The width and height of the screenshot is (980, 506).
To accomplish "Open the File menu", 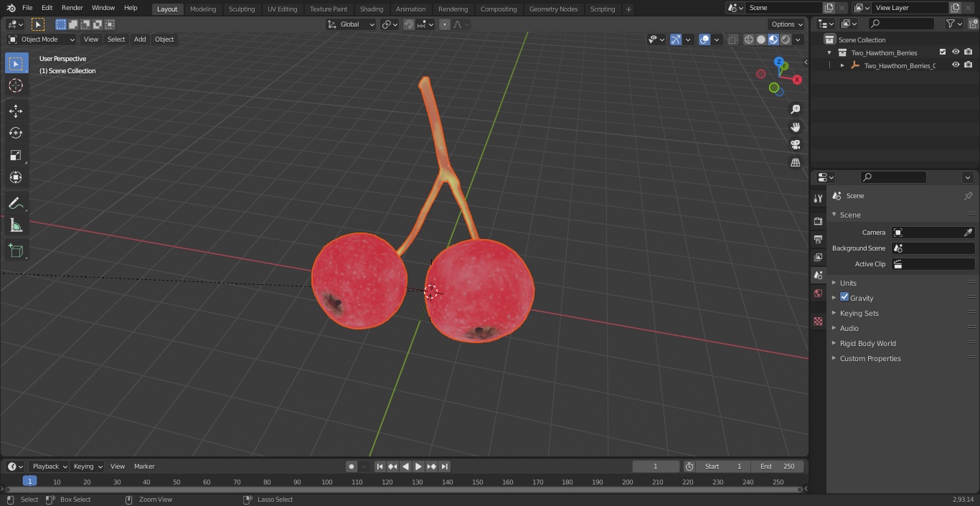I will (27, 8).
